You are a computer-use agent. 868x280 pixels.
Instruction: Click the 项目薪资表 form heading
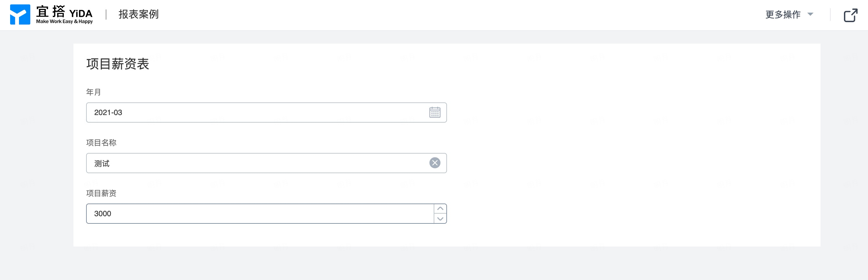(117, 64)
